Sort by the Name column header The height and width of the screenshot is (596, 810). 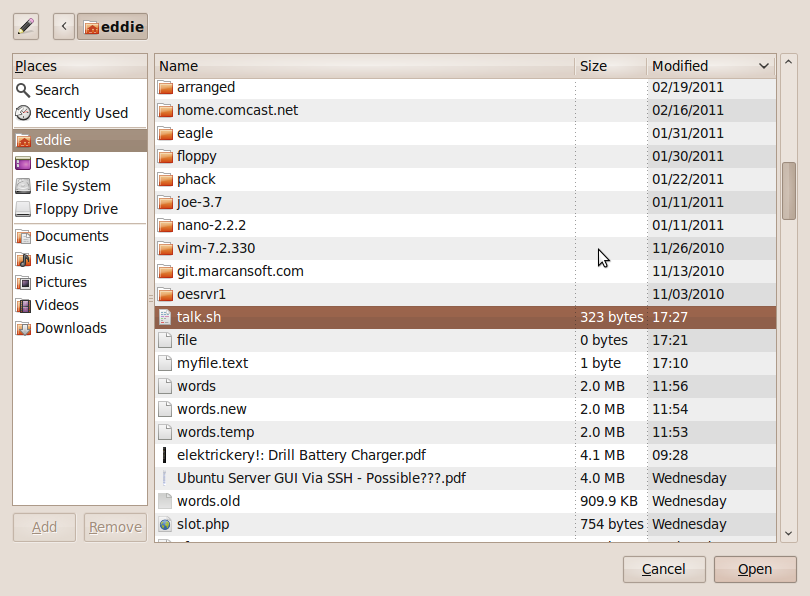[x=365, y=66]
